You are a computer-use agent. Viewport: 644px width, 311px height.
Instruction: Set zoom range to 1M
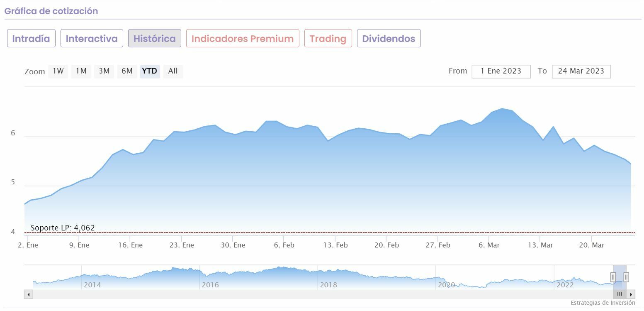point(81,71)
